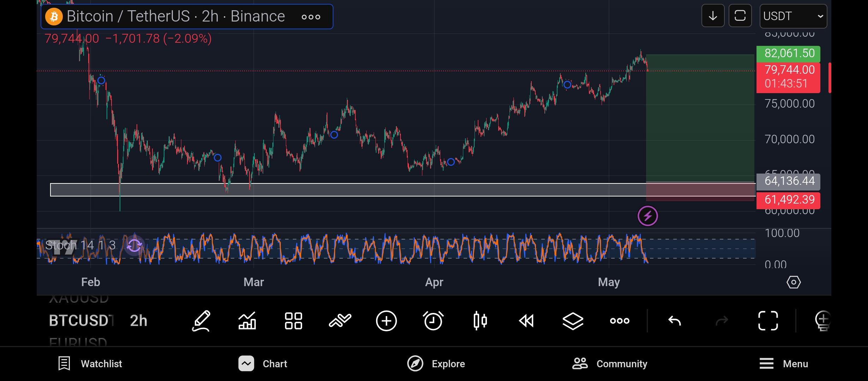Change chart type via candlestick icon
868x381 pixels.
pyautogui.click(x=480, y=321)
